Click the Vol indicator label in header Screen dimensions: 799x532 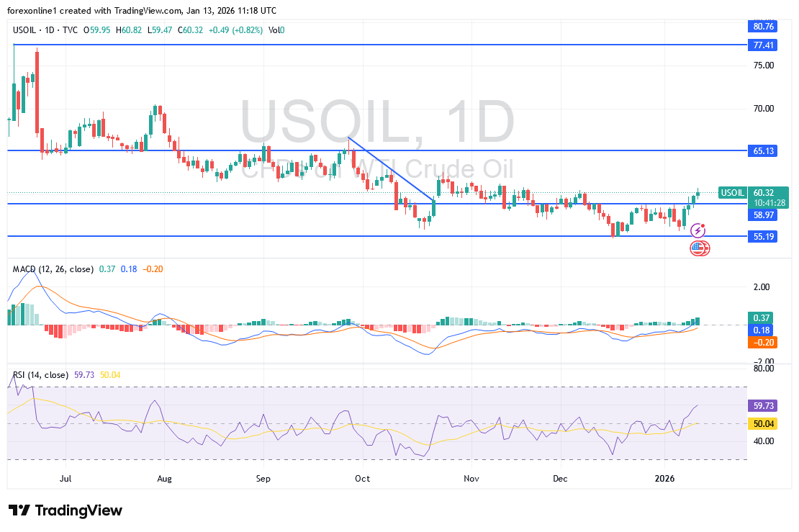tap(275, 30)
